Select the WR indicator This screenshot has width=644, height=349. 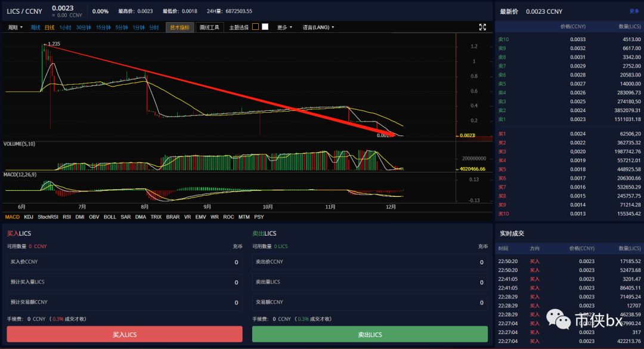[215, 217]
